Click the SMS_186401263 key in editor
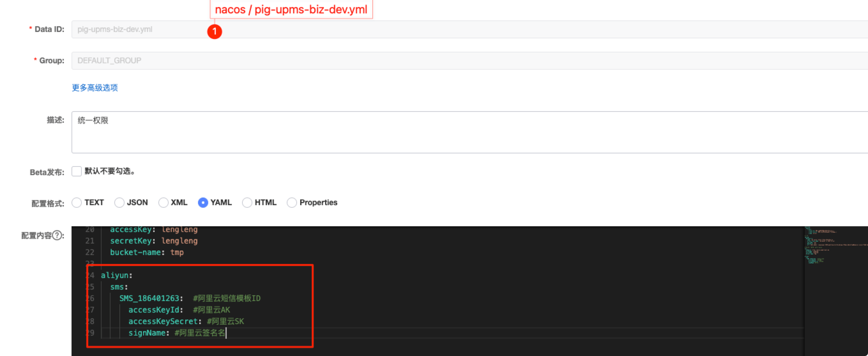Image resolution: width=868 pixels, height=356 pixels. pos(149,299)
